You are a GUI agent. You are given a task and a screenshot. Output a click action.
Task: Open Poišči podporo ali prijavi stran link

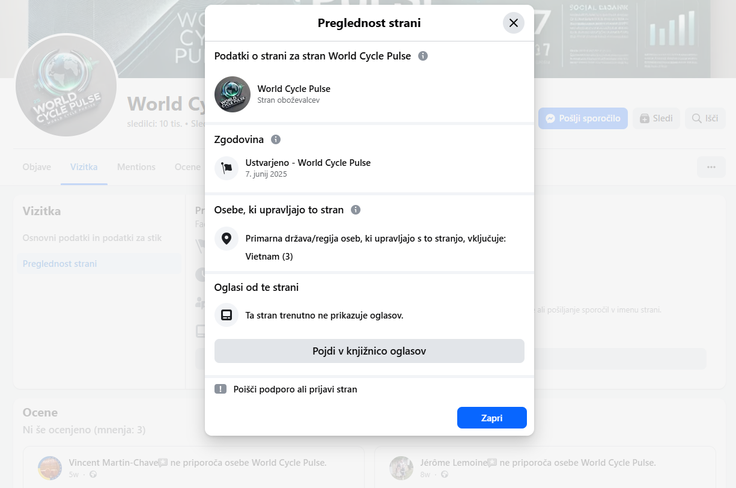295,389
